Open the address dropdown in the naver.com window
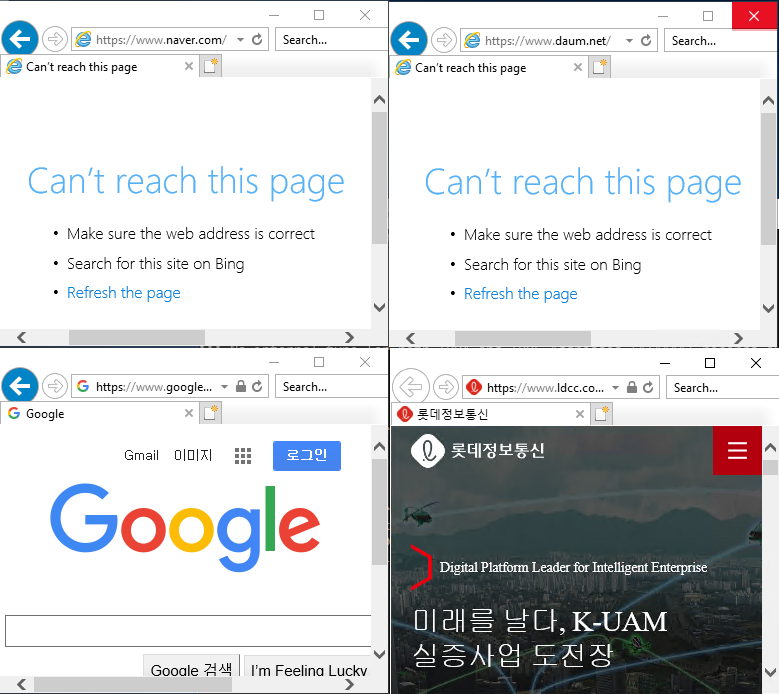The width and height of the screenshot is (779, 694). (x=240, y=40)
